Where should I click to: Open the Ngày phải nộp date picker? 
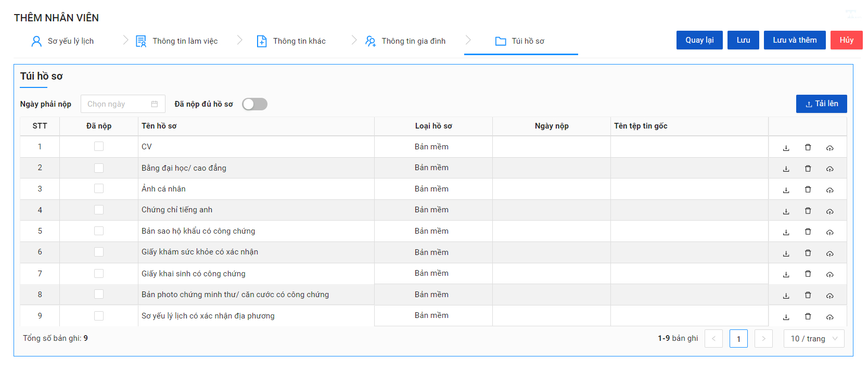click(123, 104)
